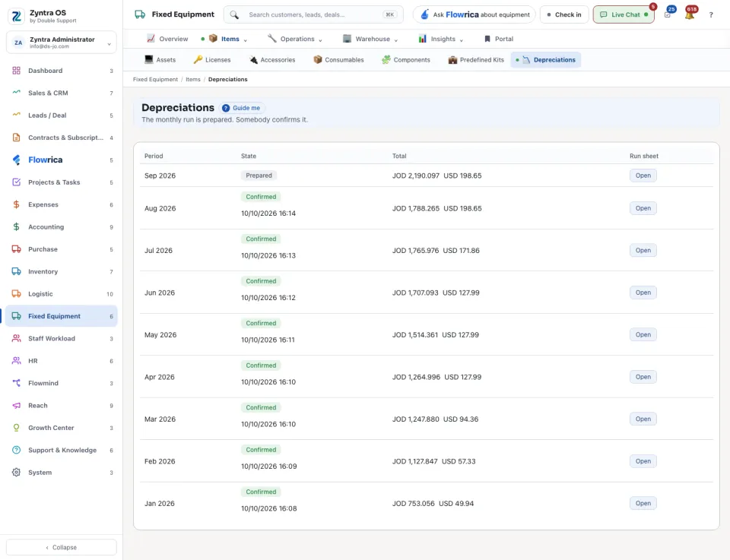The image size is (730, 560).
Task: Click the Growth Center lightbulb icon
Action: coord(16,428)
